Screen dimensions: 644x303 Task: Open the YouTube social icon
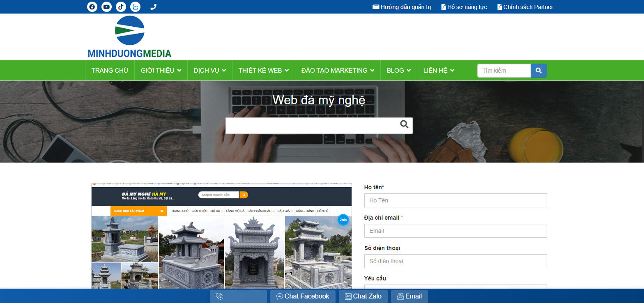tap(106, 7)
